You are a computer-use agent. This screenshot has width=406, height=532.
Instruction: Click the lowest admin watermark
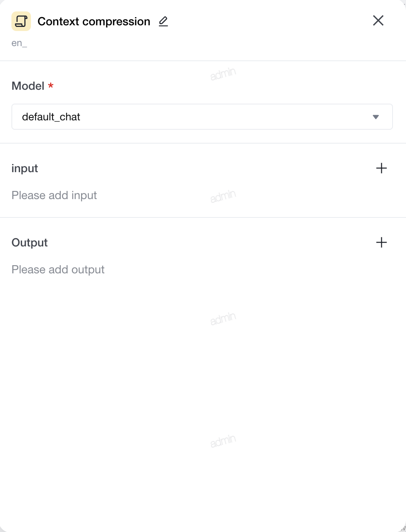coord(223,441)
